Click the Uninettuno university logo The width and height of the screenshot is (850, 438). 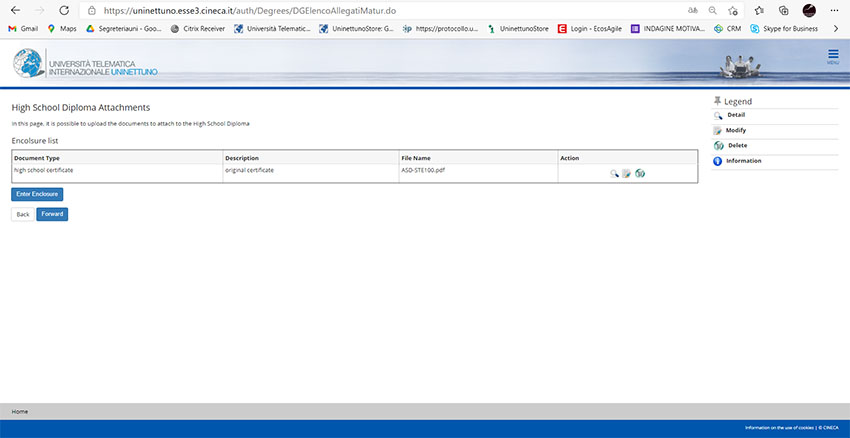pyautogui.click(x=85, y=63)
